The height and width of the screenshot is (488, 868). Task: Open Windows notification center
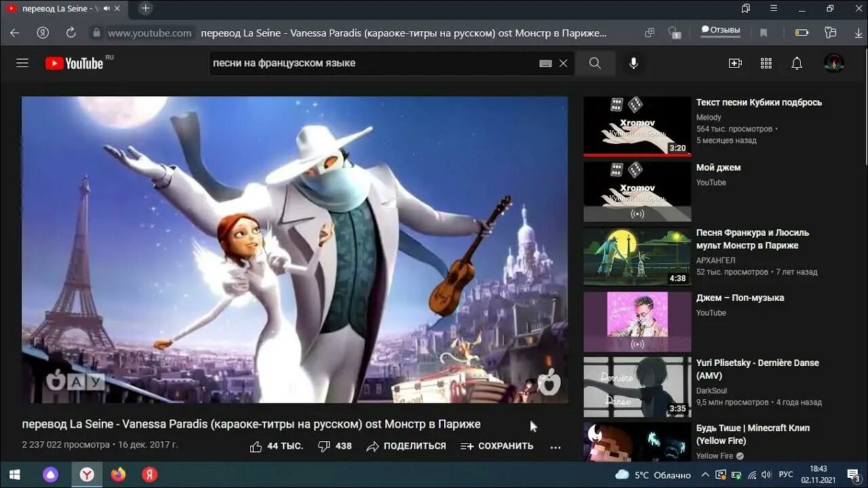(x=853, y=474)
